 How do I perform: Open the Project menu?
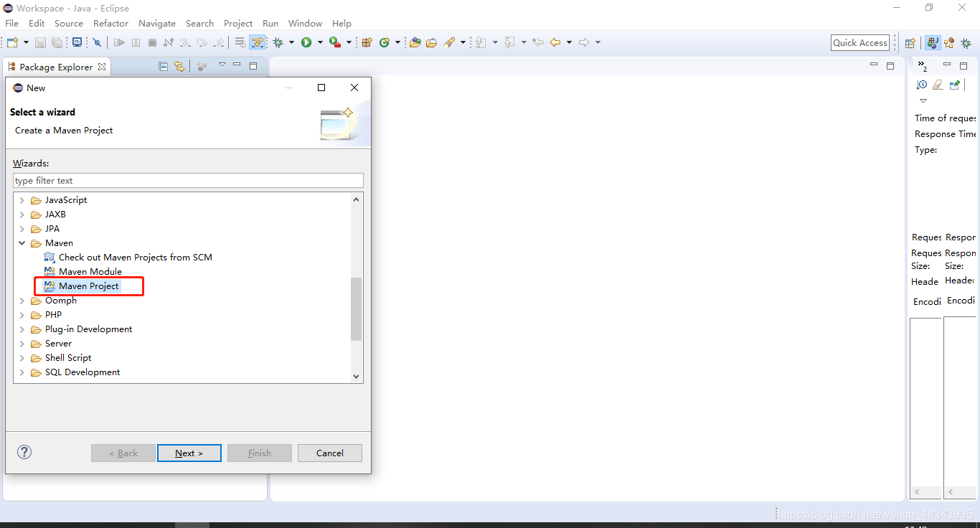tap(238, 24)
